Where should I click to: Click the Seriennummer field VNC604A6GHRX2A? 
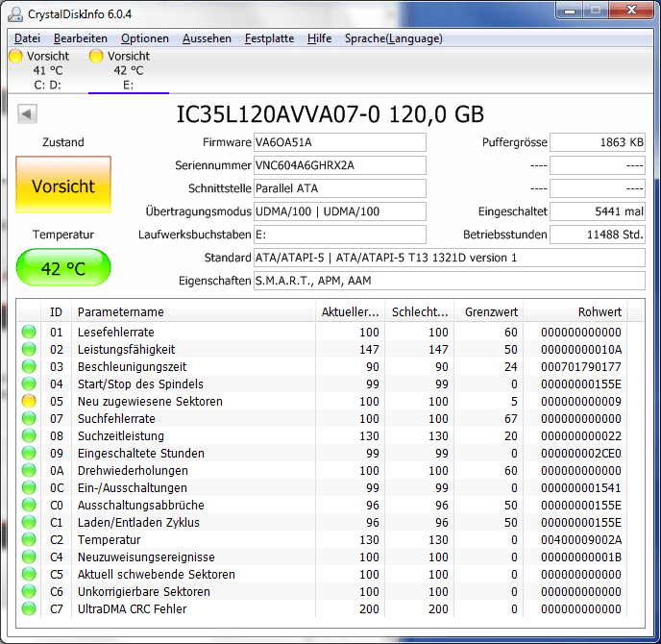click(x=340, y=165)
